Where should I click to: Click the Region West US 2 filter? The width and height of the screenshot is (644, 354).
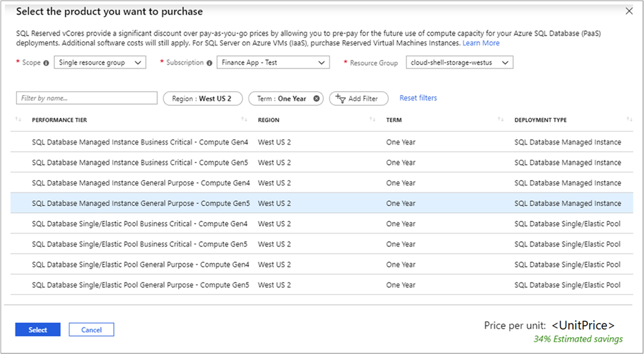(202, 99)
